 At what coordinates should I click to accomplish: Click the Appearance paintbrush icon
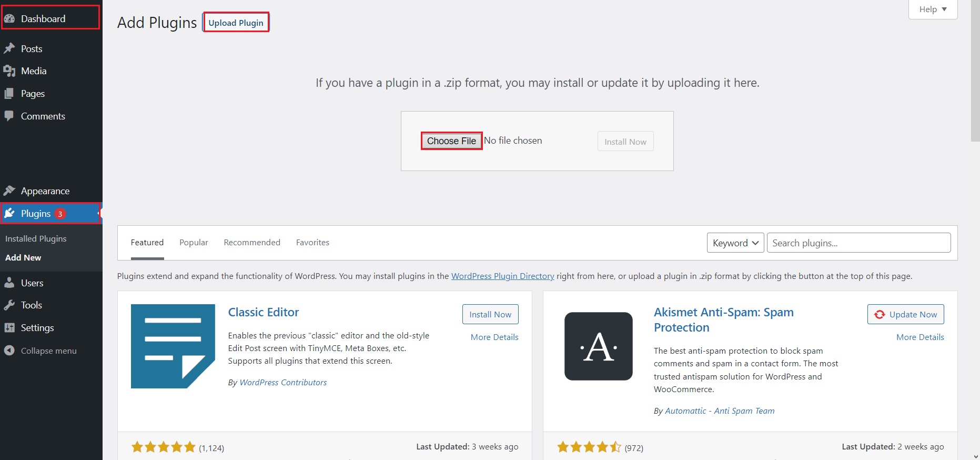(x=9, y=191)
